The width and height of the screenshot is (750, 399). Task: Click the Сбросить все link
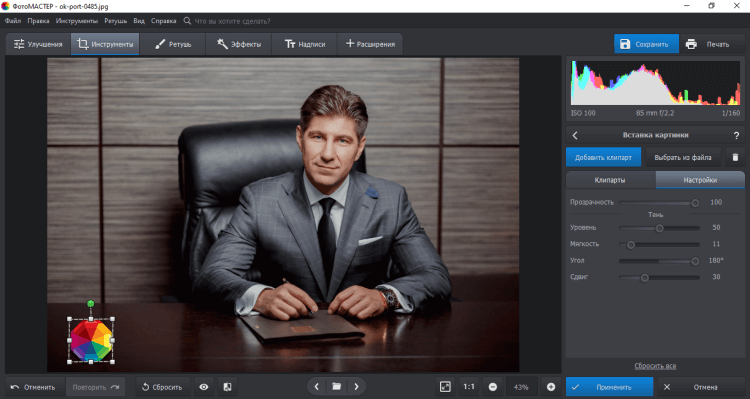[655, 366]
